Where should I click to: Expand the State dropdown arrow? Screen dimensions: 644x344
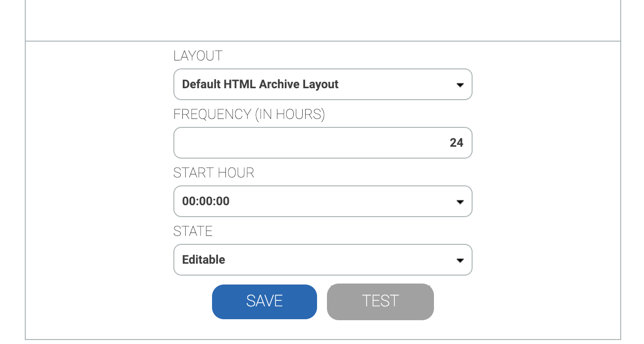tap(460, 260)
